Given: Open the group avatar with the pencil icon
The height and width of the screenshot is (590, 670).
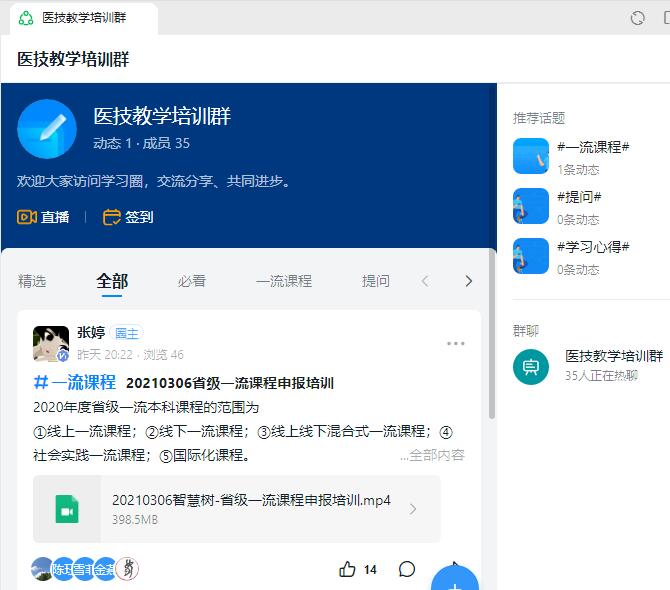Looking at the screenshot, I should click(47, 129).
